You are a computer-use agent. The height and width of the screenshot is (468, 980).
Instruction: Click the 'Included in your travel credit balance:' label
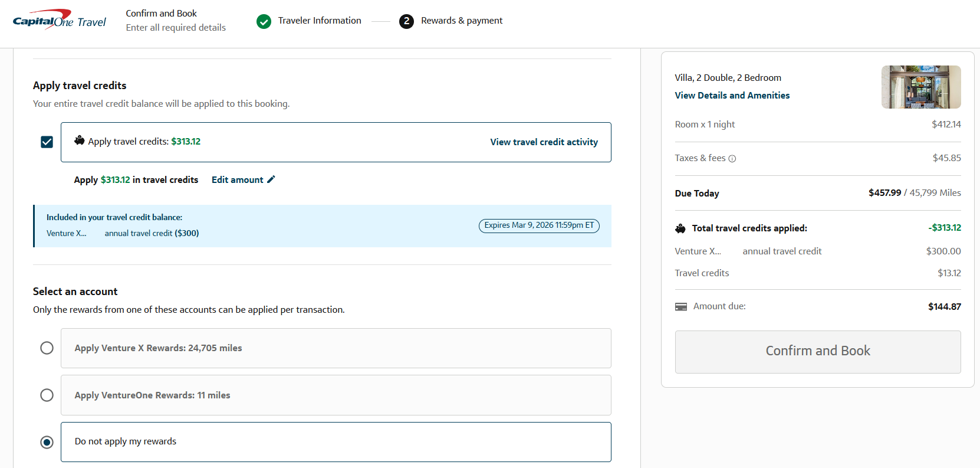[114, 218]
